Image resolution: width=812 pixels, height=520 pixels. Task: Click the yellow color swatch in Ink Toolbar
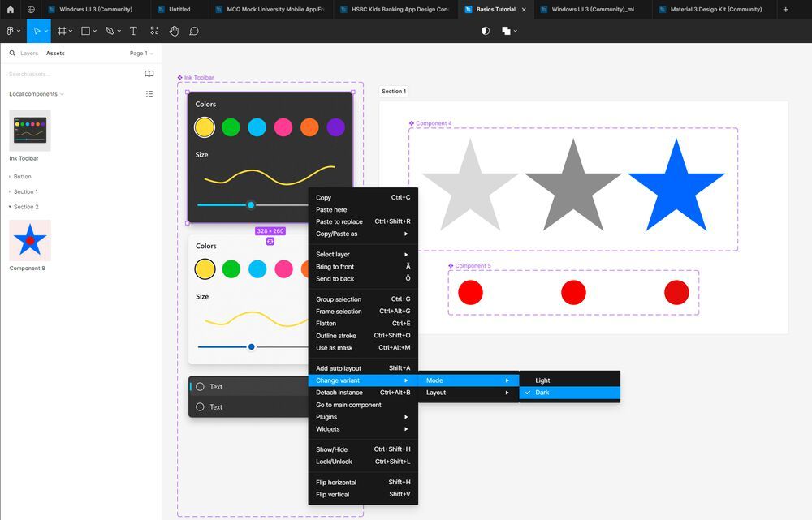[205, 127]
